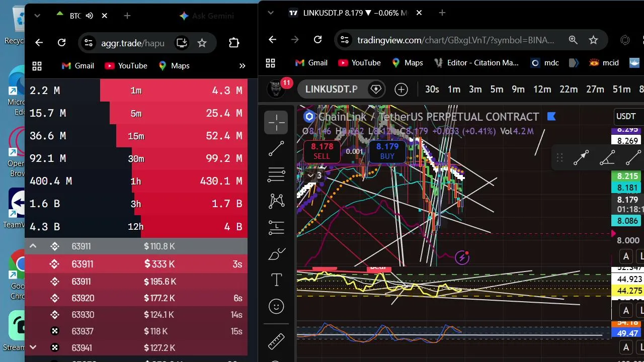Screen dimensions: 644x362
Task: Select the trend line drawing tool
Action: [276, 148]
